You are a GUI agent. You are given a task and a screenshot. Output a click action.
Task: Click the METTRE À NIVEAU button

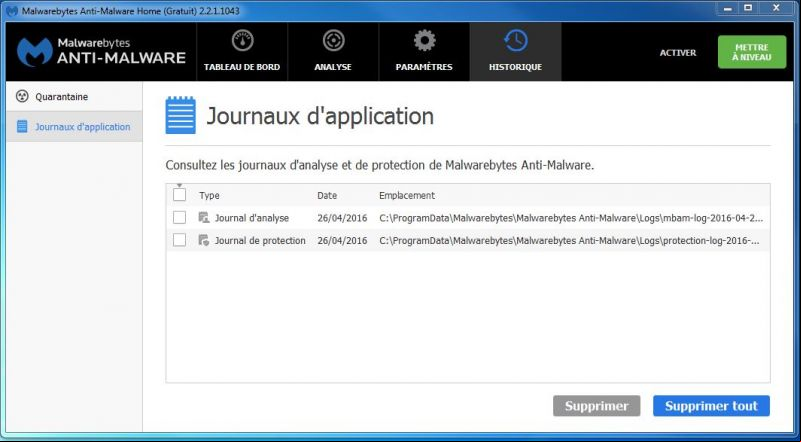coord(752,52)
